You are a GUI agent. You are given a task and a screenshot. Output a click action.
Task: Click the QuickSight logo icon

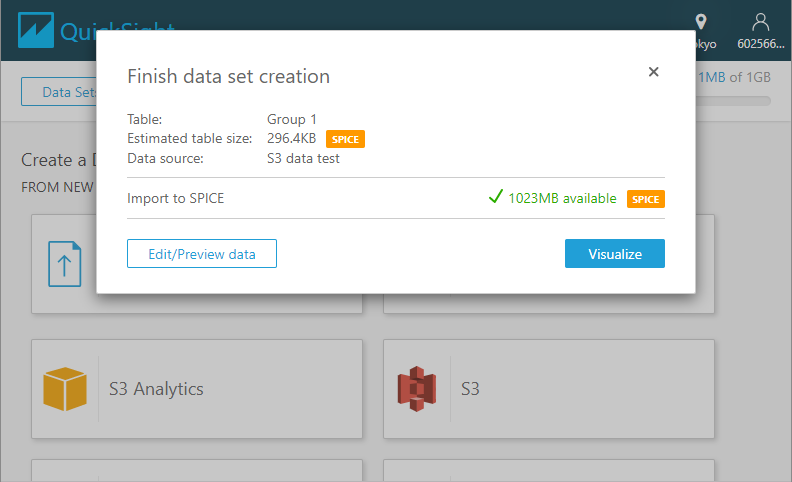[x=37, y=30]
